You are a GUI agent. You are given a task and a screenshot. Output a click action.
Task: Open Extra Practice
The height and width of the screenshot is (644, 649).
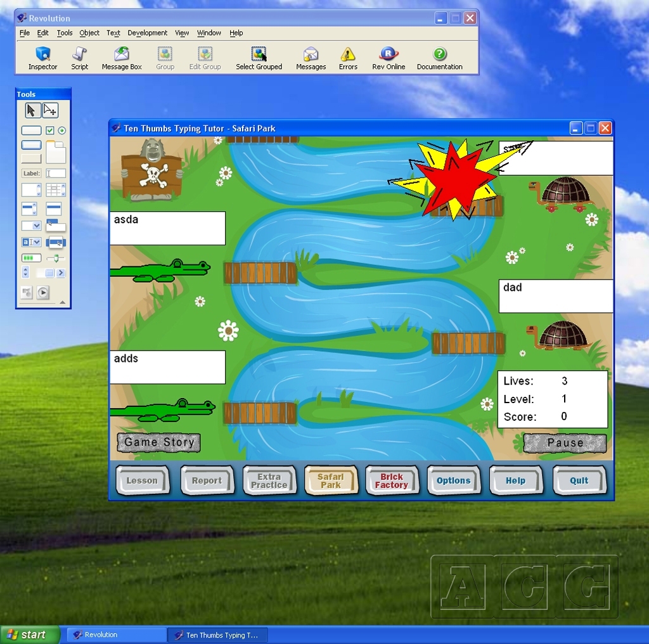(x=269, y=480)
